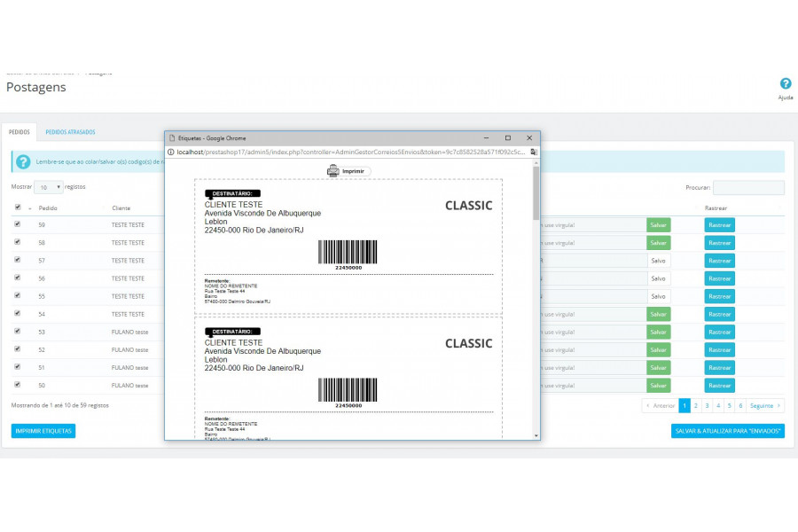
Task: Uncheck the checkbox for order 50
Action: (18, 384)
